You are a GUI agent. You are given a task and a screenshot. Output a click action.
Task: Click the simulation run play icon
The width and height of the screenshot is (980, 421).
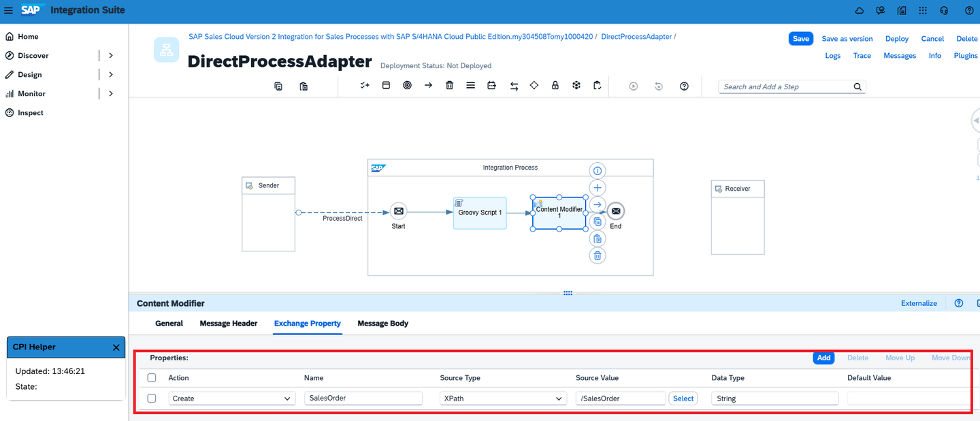point(634,86)
